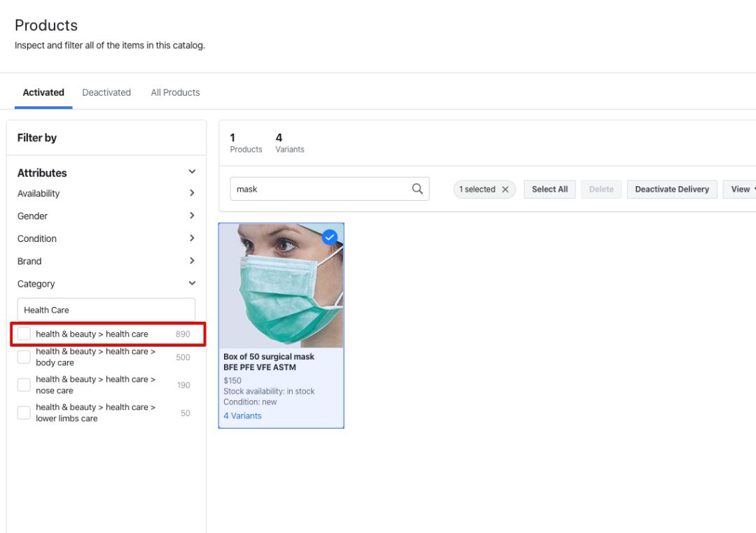The width and height of the screenshot is (756, 533).
Task: Click the Delete button
Action: [601, 190]
